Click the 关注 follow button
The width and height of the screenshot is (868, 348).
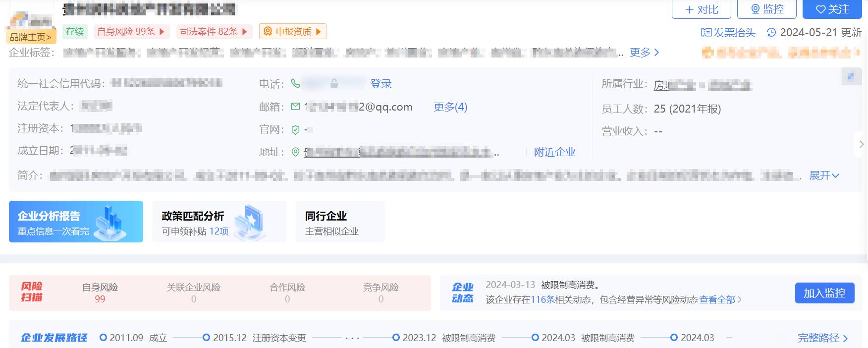coord(832,9)
